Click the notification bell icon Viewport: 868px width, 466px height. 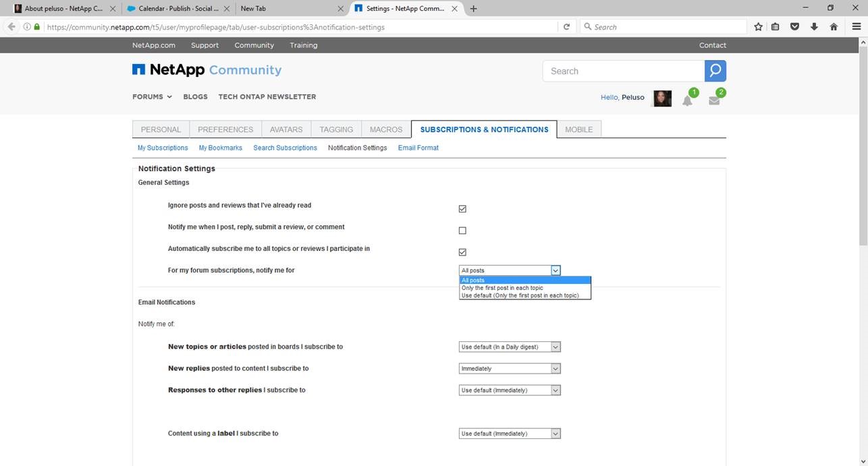[687, 100]
